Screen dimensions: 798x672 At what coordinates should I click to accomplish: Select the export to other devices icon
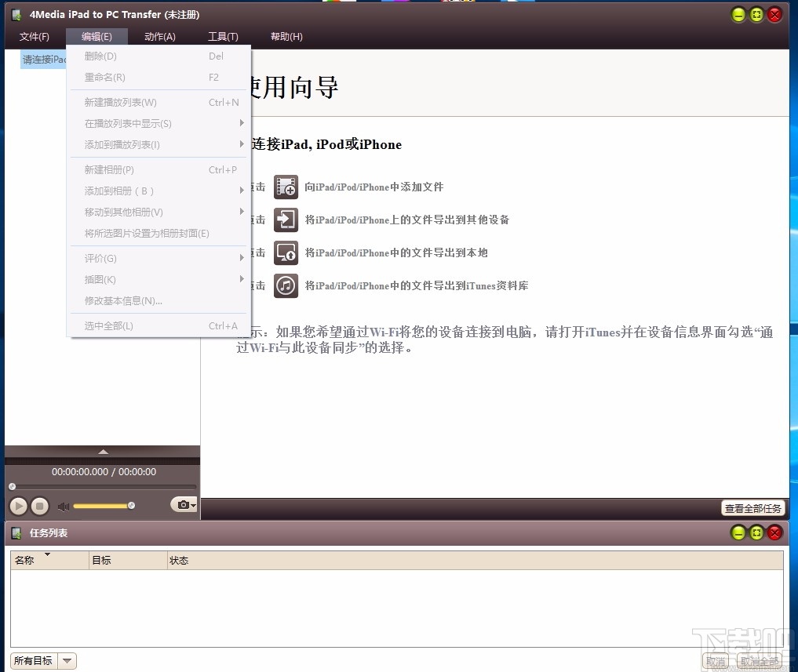[x=286, y=220]
